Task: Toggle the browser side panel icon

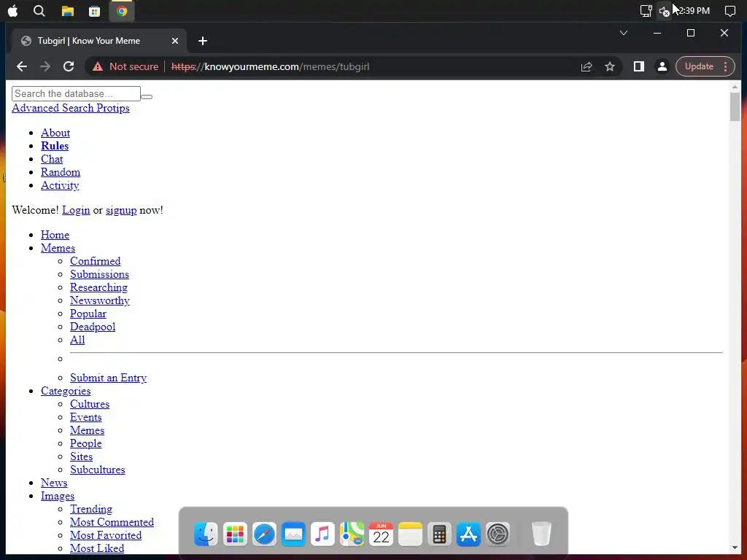Action: 639,66
